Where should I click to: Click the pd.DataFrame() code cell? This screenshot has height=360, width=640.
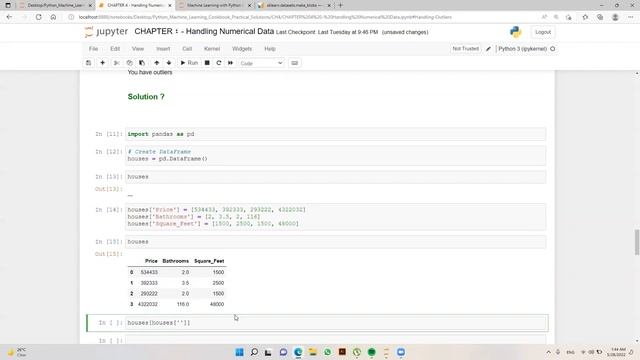pos(336,155)
